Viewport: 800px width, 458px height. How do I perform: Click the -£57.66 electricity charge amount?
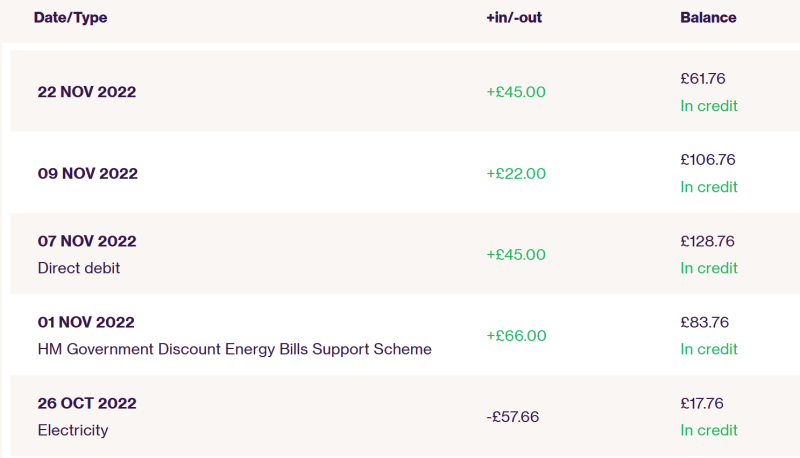click(x=512, y=417)
